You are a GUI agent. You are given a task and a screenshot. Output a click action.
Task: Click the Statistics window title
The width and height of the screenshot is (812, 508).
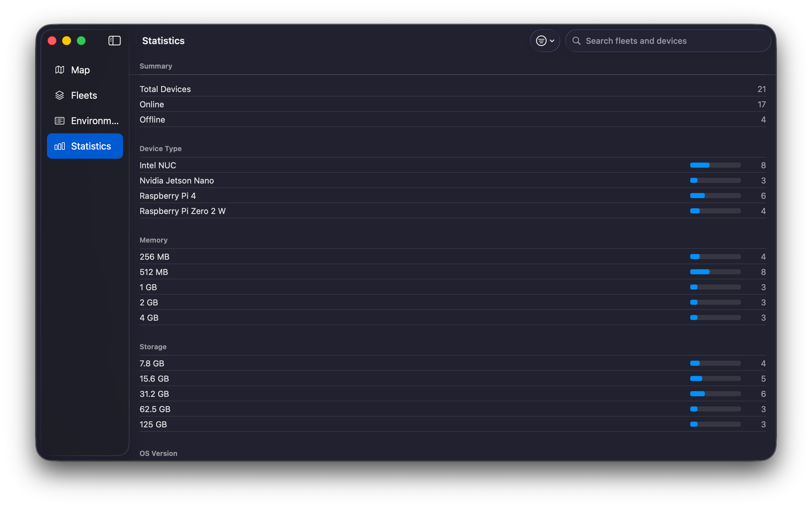coord(163,41)
